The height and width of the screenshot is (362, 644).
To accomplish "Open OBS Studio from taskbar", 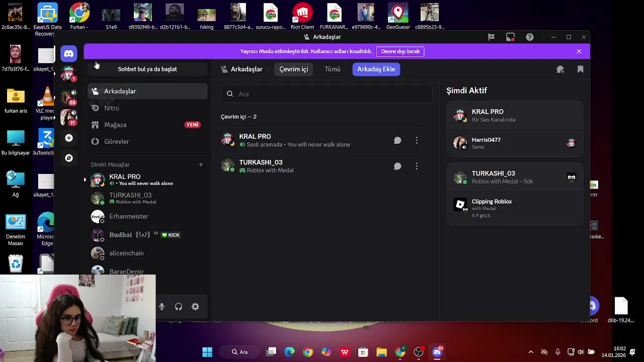I will pyautogui.click(x=419, y=352).
